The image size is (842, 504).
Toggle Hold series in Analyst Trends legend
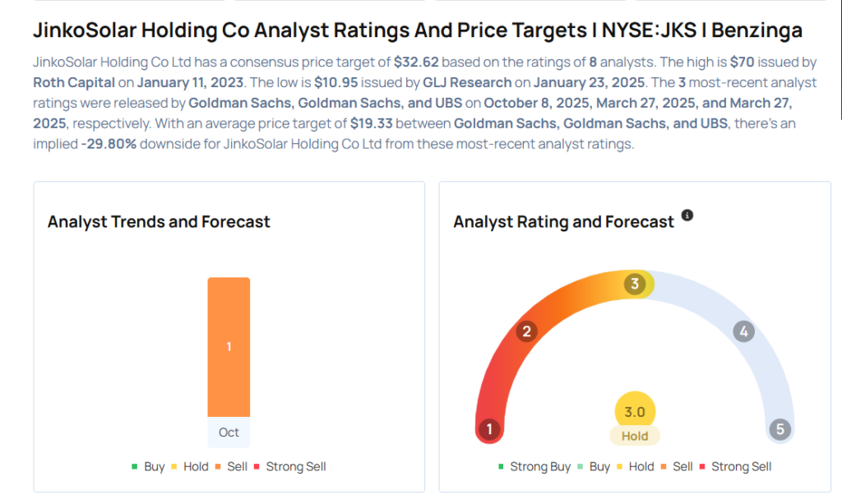pyautogui.click(x=190, y=466)
